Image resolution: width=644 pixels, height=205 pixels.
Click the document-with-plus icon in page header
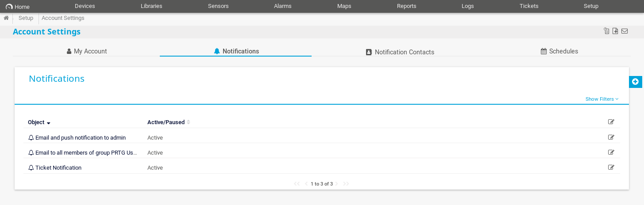pos(615,31)
